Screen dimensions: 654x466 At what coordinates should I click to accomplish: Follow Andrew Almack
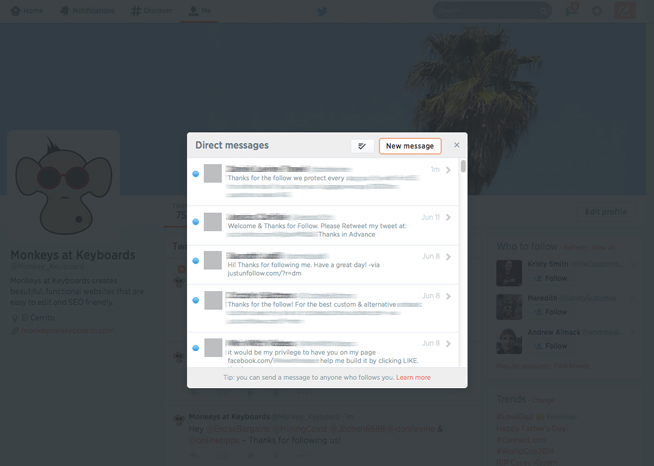click(x=551, y=346)
